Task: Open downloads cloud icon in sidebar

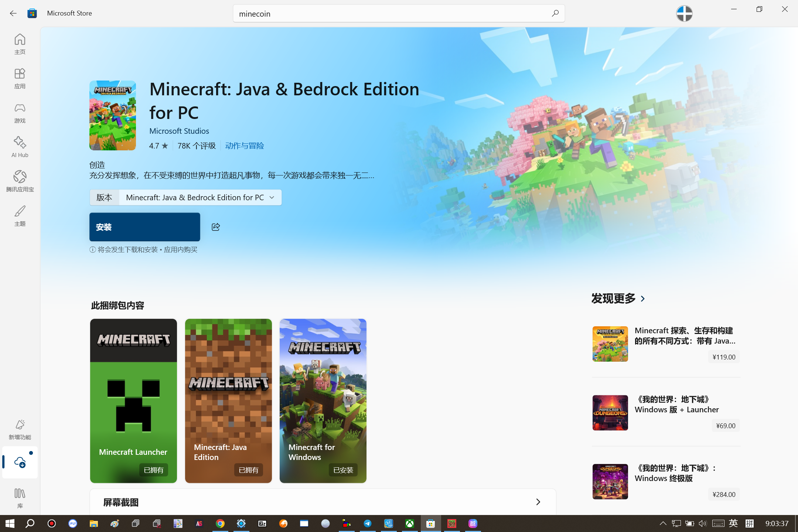Action: pos(20,462)
